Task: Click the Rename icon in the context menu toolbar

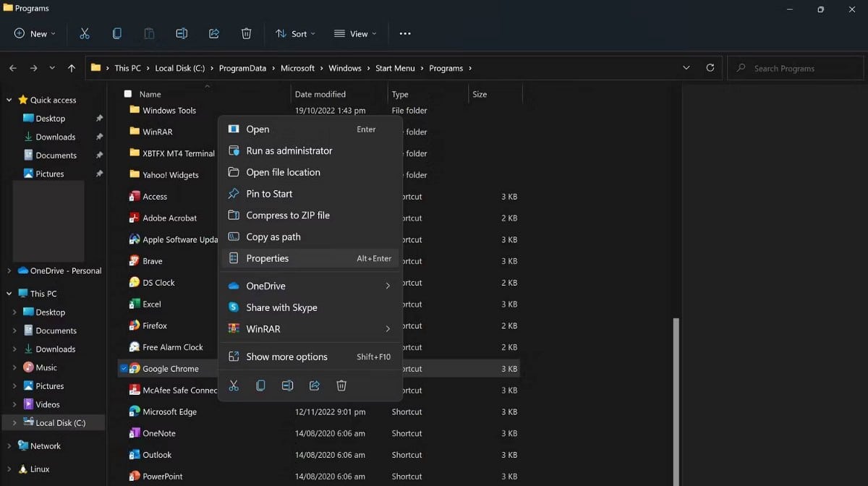Action: pos(287,385)
